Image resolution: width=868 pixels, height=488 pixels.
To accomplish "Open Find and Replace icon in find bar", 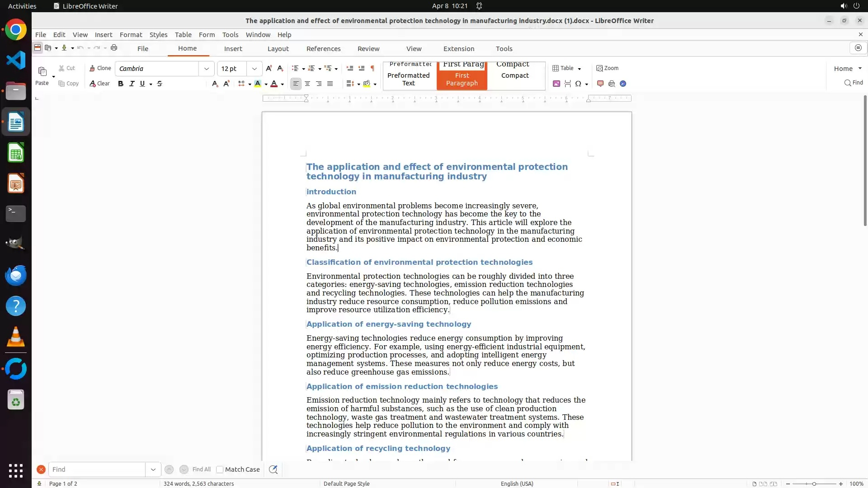I will pos(273,469).
